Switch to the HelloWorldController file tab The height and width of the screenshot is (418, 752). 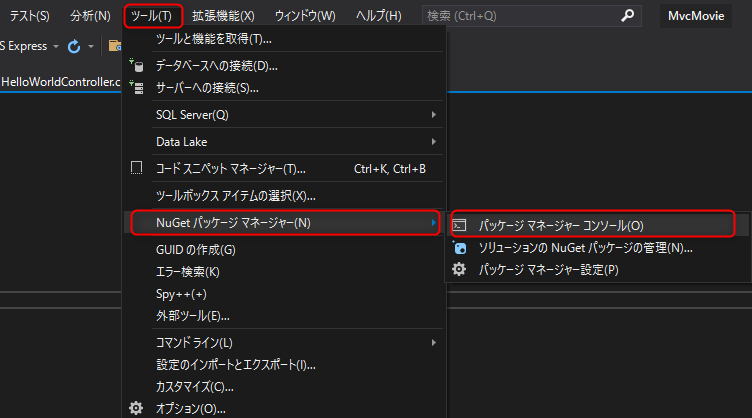coord(60,82)
